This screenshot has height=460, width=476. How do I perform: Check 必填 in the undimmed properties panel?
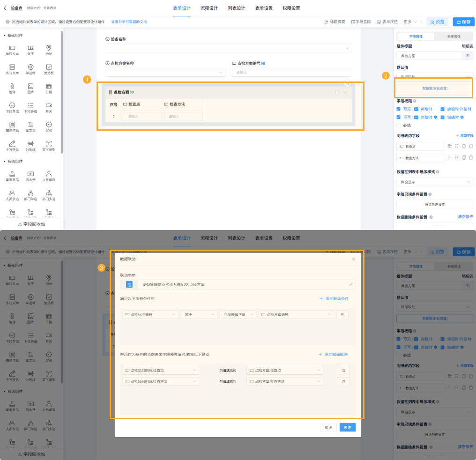399,125
